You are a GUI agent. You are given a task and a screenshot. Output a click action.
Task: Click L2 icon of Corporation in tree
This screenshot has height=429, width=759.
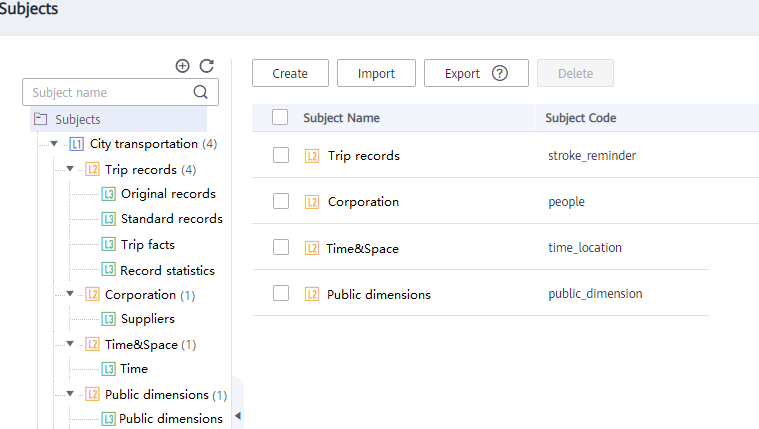pos(92,294)
